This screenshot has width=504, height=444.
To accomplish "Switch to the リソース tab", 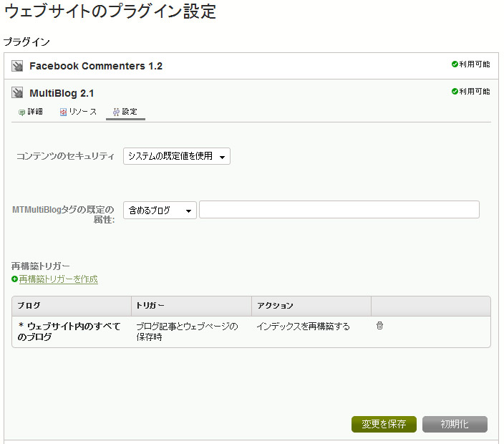I will (x=79, y=112).
